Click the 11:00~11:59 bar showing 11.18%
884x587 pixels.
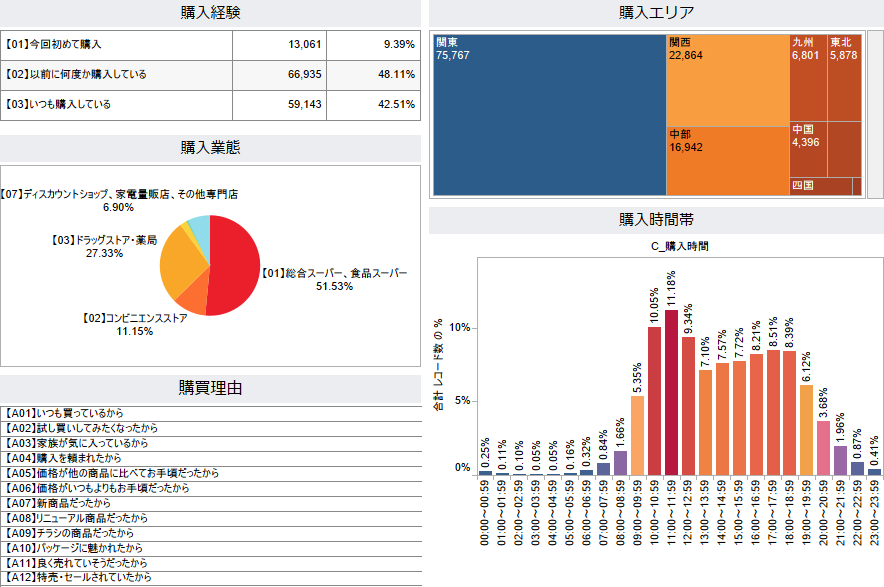point(671,392)
